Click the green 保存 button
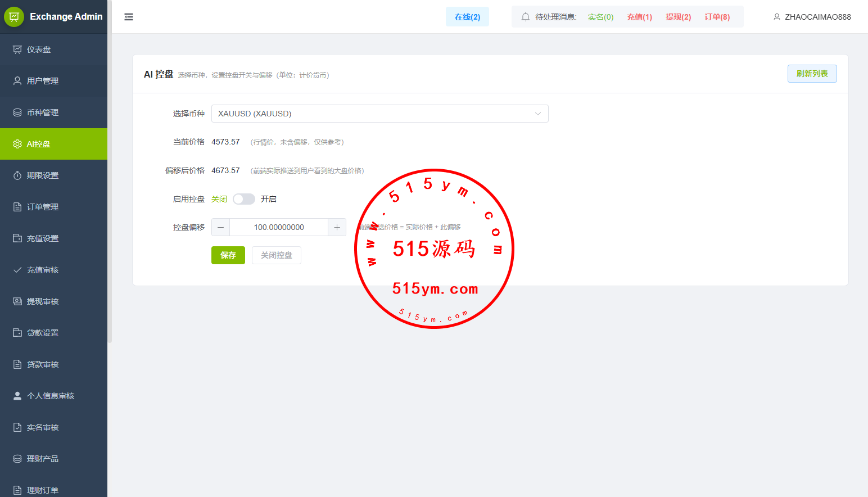This screenshot has width=868, height=497. (x=228, y=255)
